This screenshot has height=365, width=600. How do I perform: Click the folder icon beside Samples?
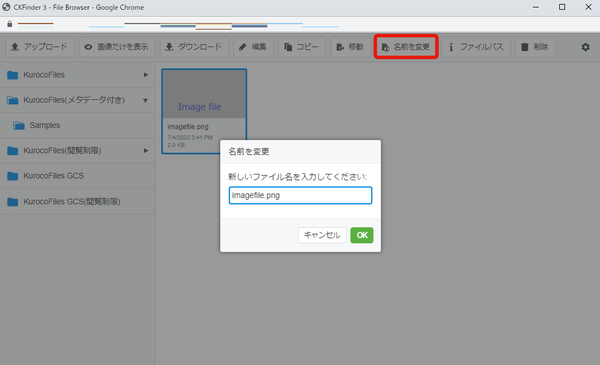coord(19,125)
